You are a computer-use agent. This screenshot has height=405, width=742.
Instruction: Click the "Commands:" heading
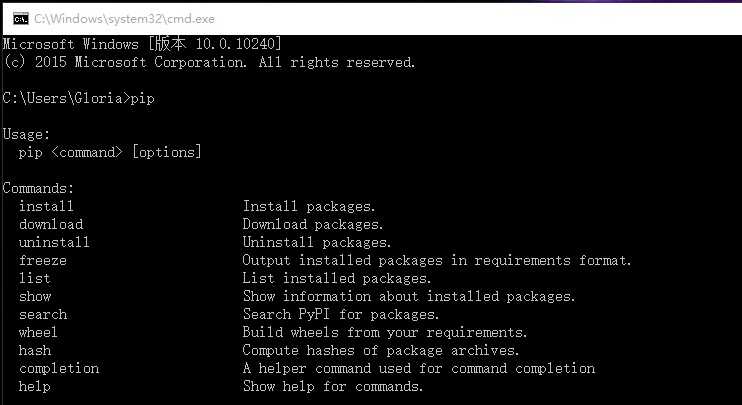click(x=38, y=188)
